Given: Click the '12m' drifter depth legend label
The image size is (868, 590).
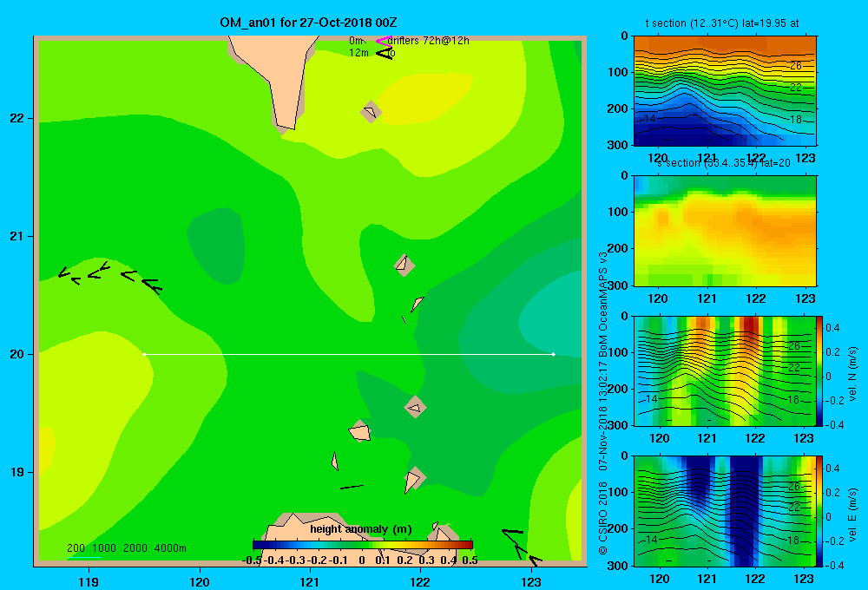Looking at the screenshot, I should point(358,53).
